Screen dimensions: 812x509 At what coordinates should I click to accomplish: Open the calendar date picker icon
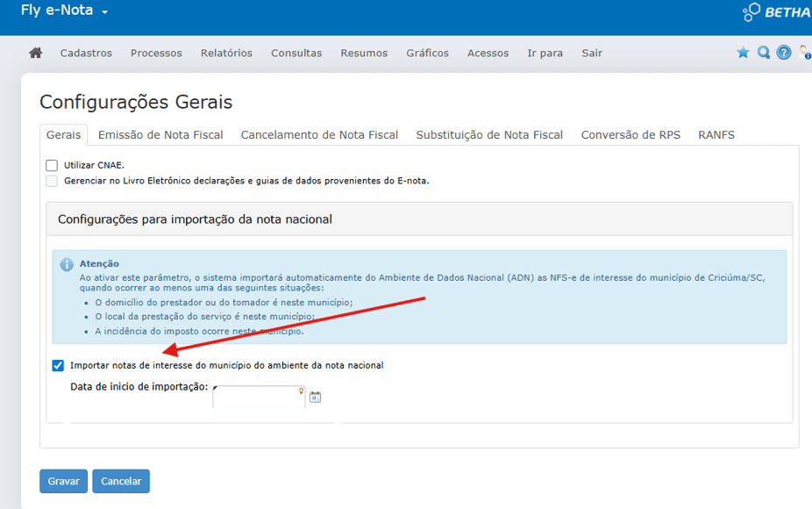316,398
